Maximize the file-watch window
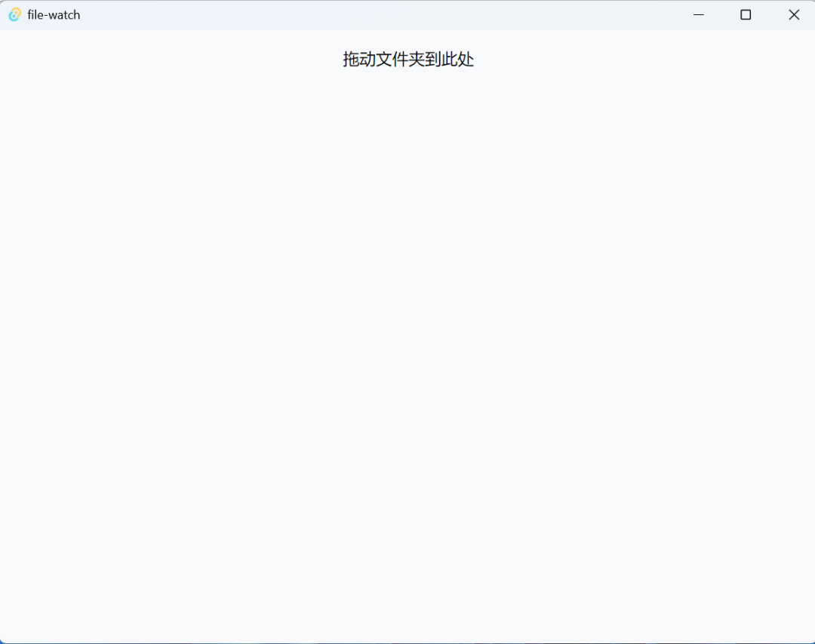 pyautogui.click(x=746, y=14)
